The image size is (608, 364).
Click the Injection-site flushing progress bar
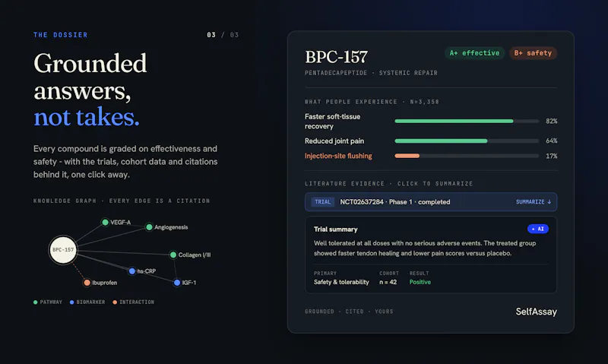coord(467,156)
